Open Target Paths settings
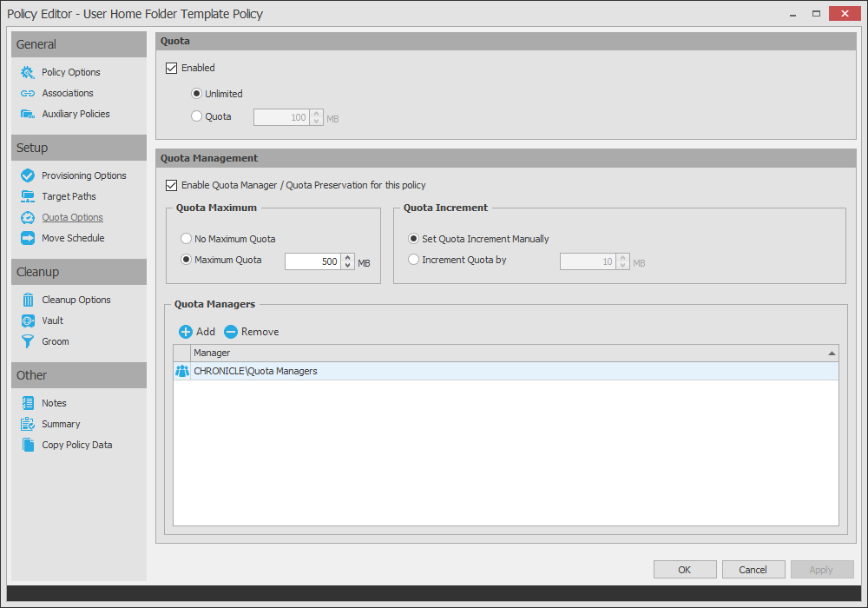The height and width of the screenshot is (608, 868). 69,196
